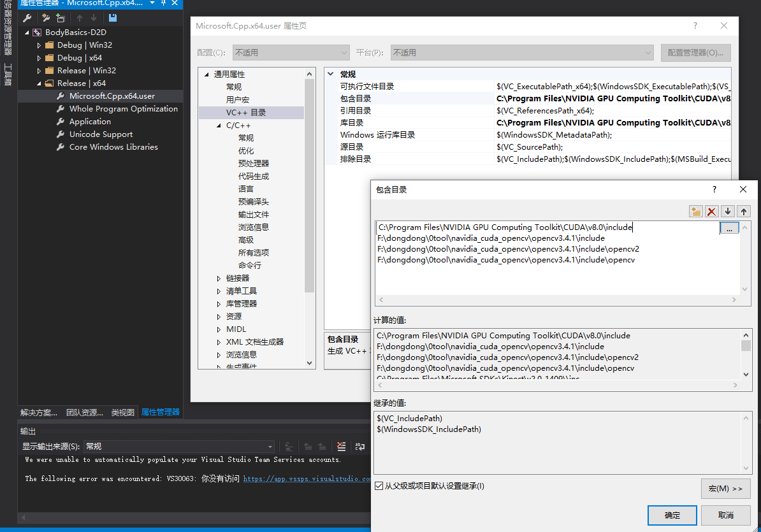
Task: Click the ellipsis browse button beside CUDA include path
Action: click(x=729, y=228)
